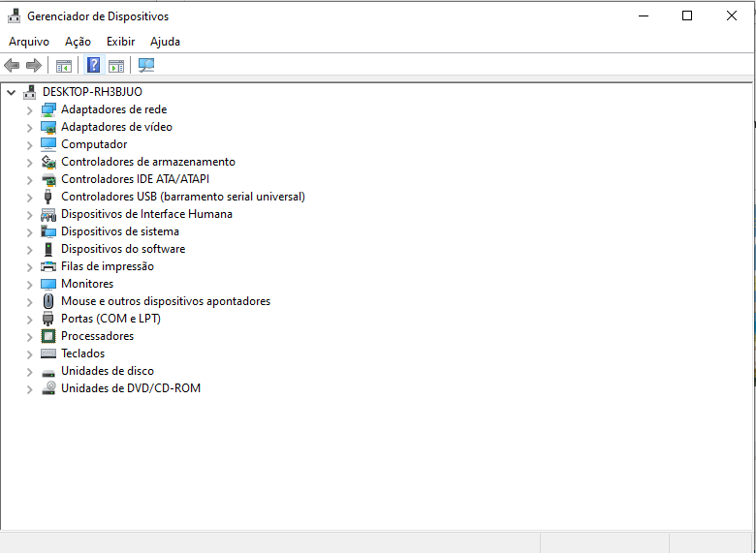Open the Ajuda menu

point(165,42)
